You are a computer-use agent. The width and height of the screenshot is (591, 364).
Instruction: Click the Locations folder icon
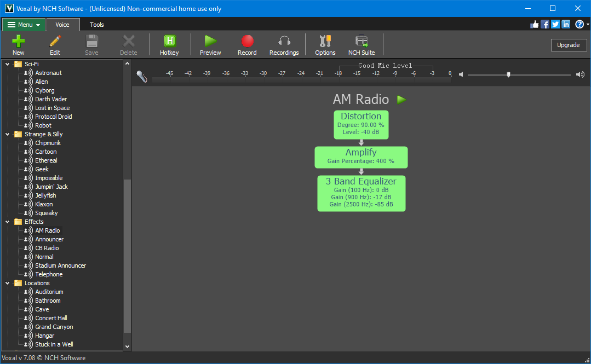pyautogui.click(x=18, y=283)
